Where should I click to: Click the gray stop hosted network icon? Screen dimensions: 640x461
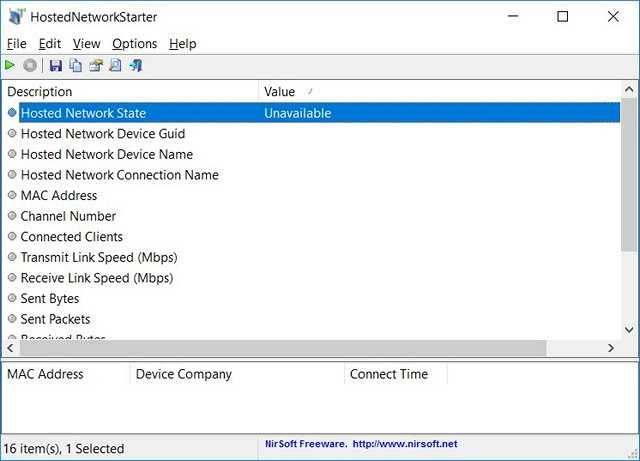click(30, 65)
